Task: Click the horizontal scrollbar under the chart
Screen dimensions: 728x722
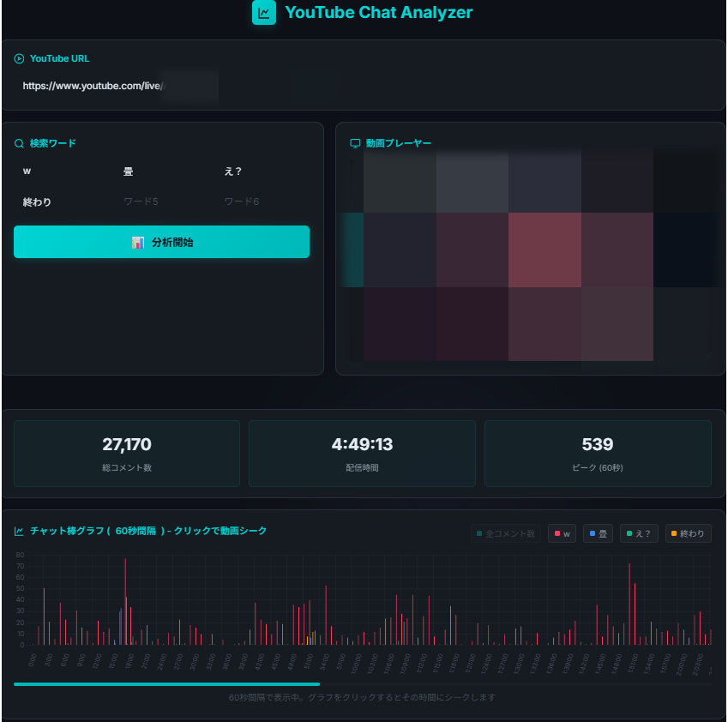Action: click(x=166, y=684)
